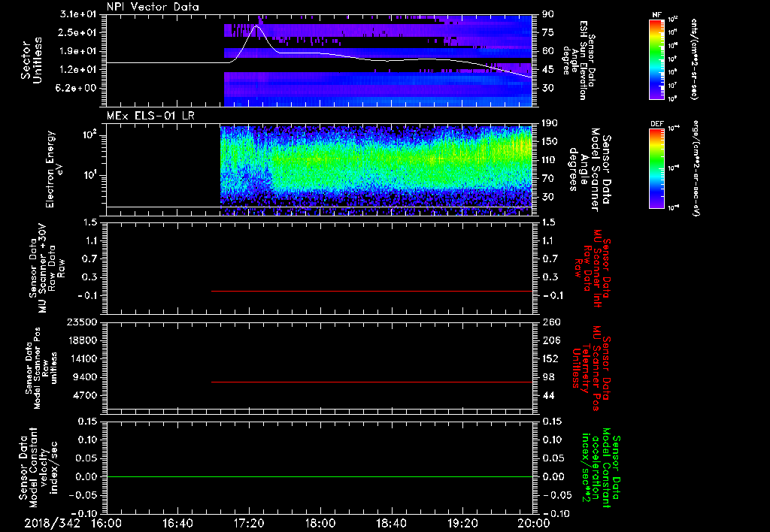Click the "Sector Unitless" axis title
This screenshot has height=532, width=770.
pos(32,60)
